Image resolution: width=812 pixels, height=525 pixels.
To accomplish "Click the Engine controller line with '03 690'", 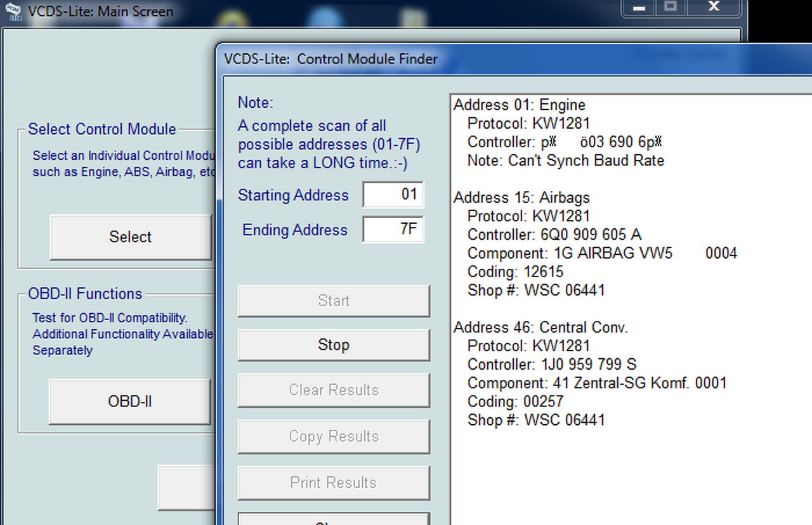I will (565, 142).
